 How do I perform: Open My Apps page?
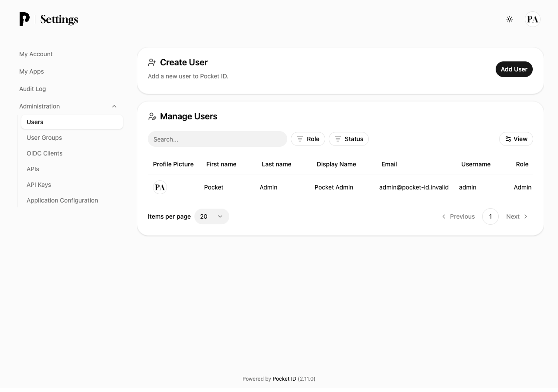[x=31, y=71]
